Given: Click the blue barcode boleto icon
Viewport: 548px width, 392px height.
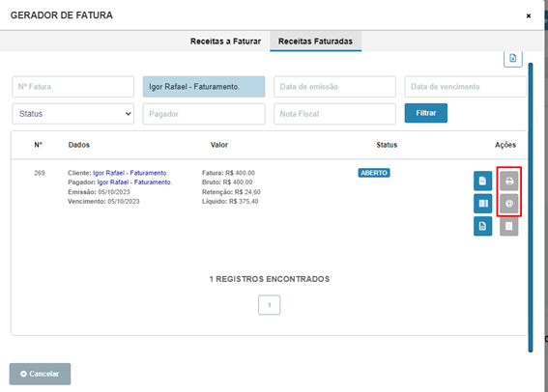Looking at the screenshot, I should pyautogui.click(x=482, y=204).
